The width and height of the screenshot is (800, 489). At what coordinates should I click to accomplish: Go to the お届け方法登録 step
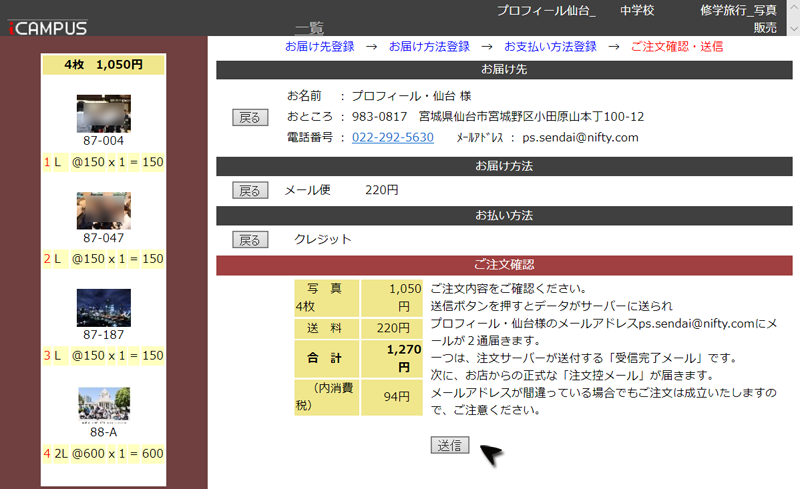[x=429, y=47]
